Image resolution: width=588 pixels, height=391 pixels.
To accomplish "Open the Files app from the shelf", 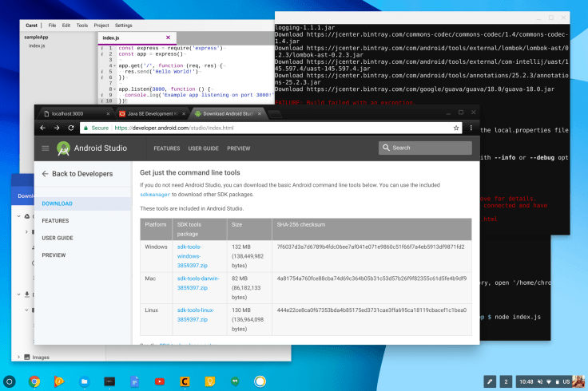I will [x=85, y=381].
